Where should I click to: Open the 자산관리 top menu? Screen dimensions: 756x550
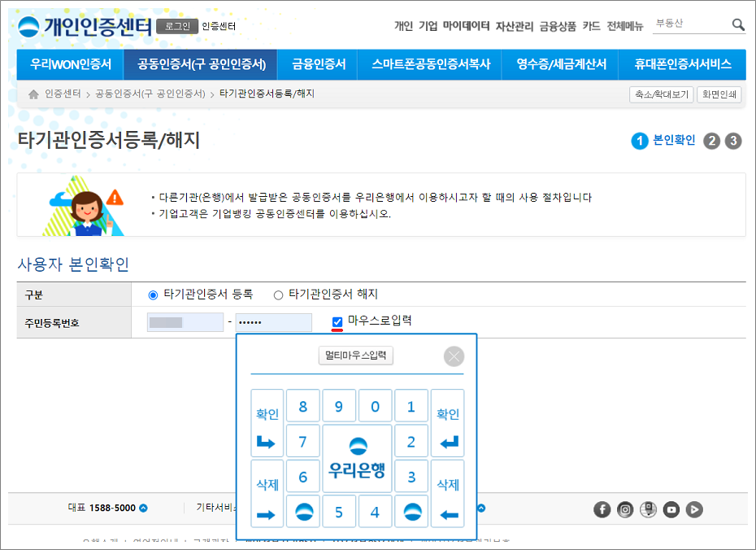pos(515,26)
